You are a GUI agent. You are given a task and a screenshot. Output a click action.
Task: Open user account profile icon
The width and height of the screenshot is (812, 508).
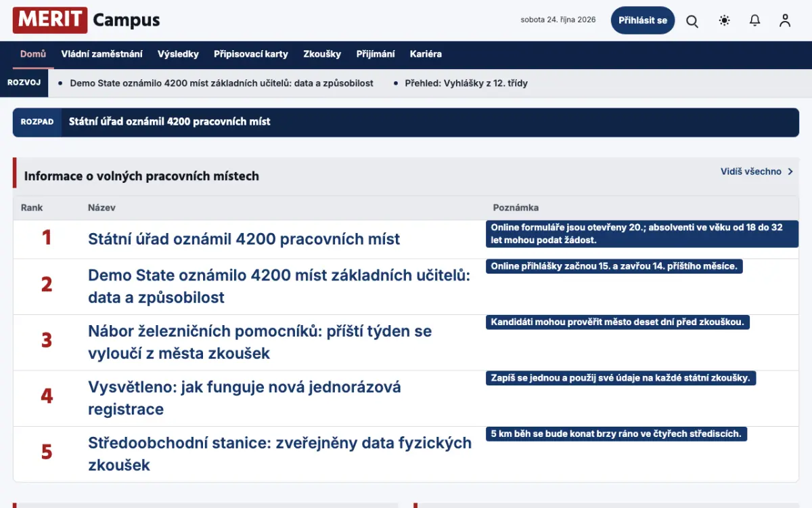(785, 20)
